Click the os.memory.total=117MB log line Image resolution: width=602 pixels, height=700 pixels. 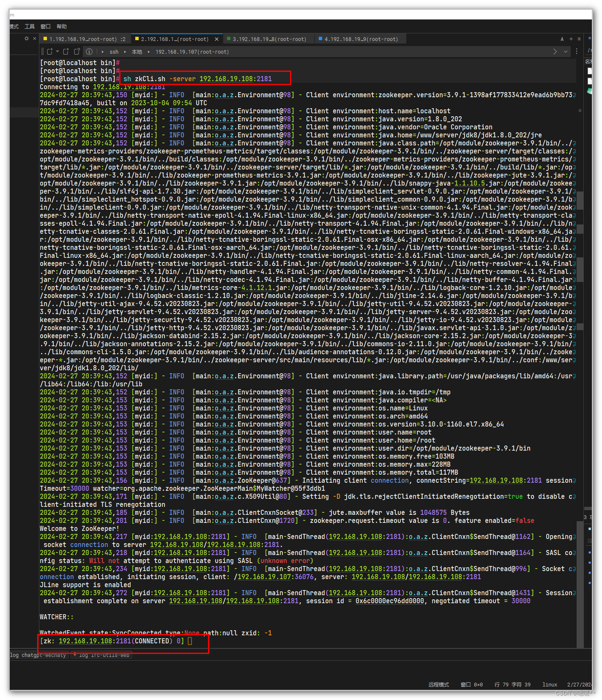(x=249, y=472)
